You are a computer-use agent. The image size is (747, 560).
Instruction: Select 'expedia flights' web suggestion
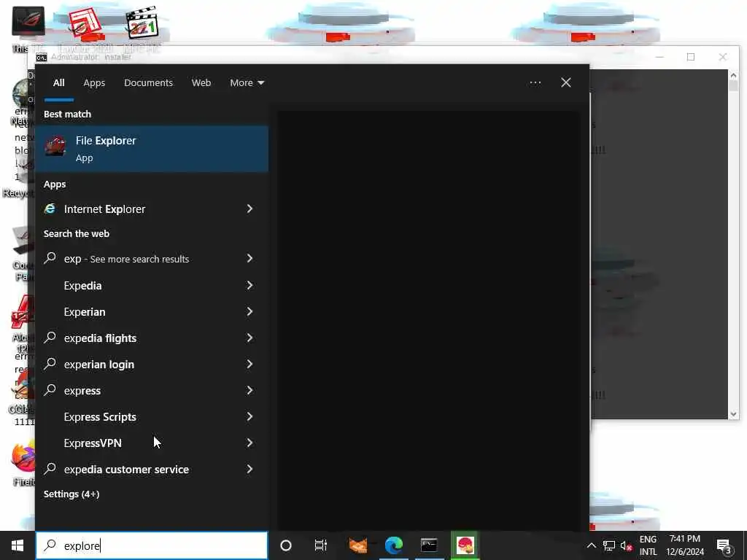click(x=100, y=338)
